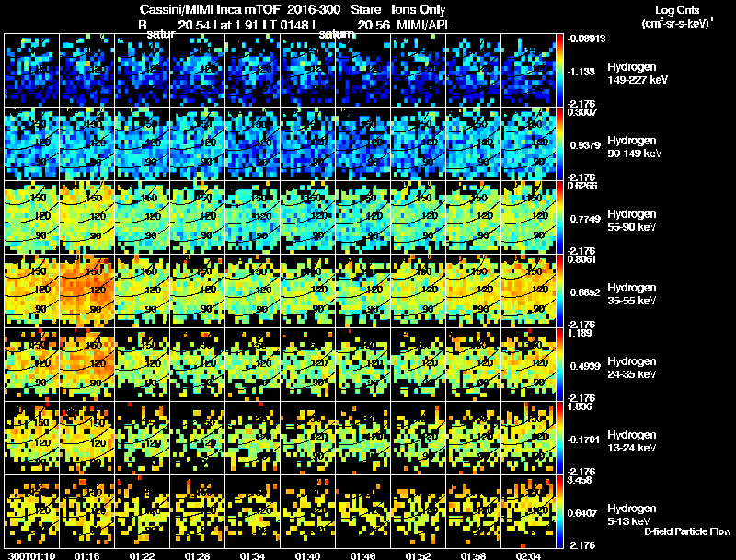736x560 pixels.
Task: Click the '-0.1701' color scale value
Action: [583, 440]
